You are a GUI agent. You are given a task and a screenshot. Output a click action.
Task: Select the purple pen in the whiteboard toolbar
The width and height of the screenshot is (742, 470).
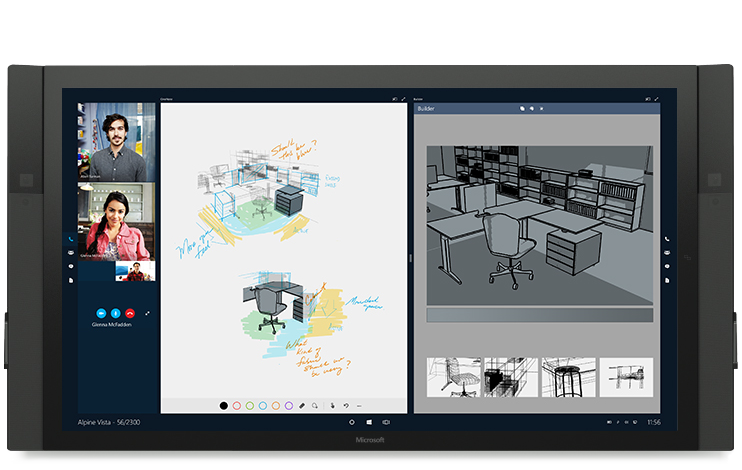289,406
